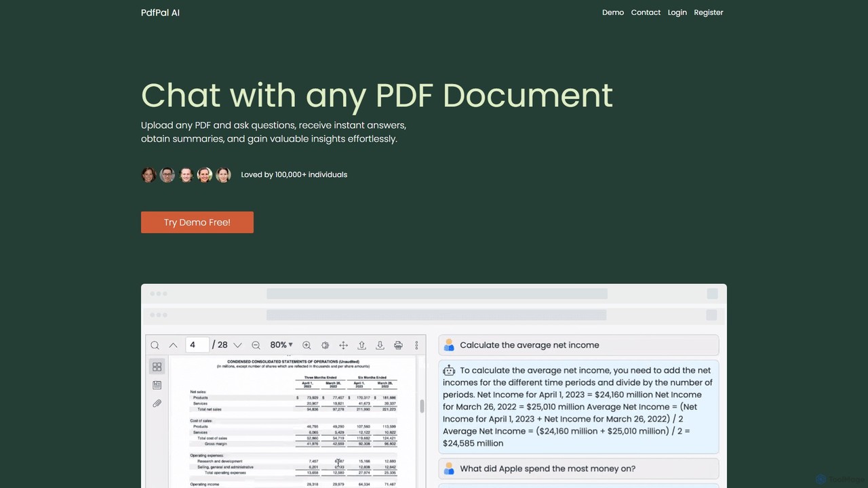Open the PDF viewer search tool
Screen dimensions: 868x488
[155, 345]
